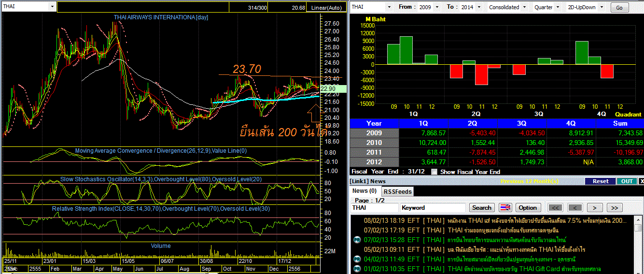Select the 2009 year row header
644x274 pixels.
(x=374, y=133)
